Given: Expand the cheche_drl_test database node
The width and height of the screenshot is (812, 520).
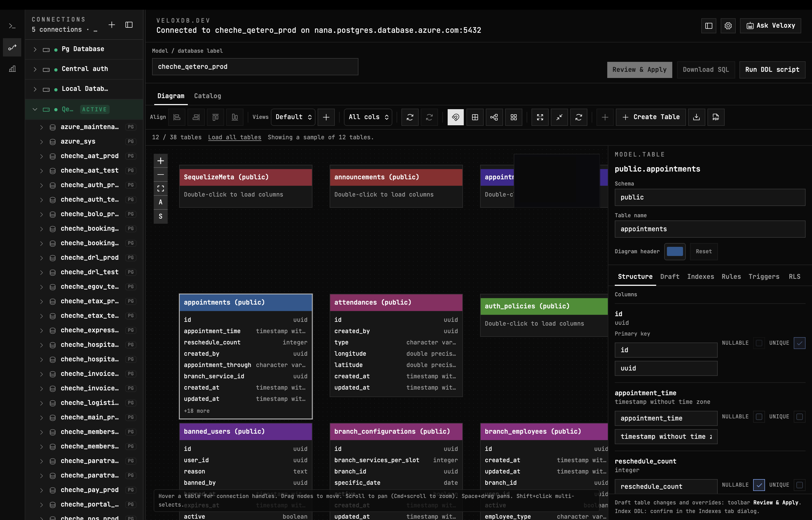Looking at the screenshot, I should point(41,272).
